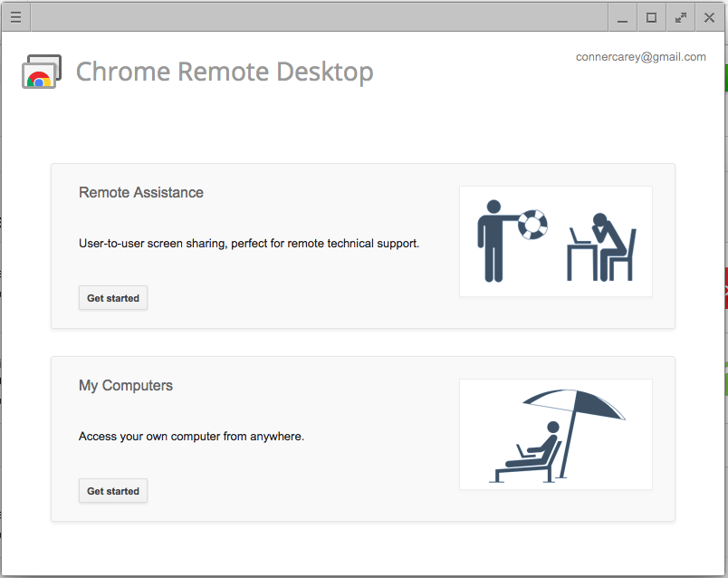Click the My Computers beach umbrella illustration
This screenshot has height=578, width=728.
click(x=556, y=434)
